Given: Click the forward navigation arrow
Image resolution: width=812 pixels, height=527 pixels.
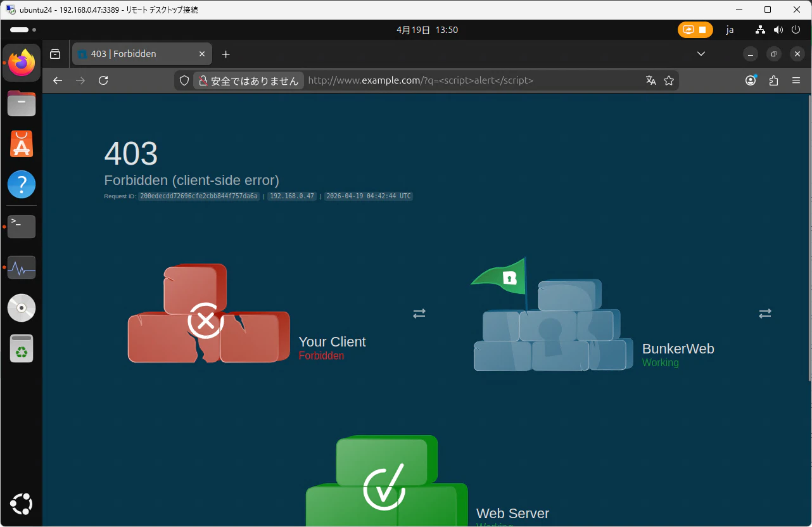Looking at the screenshot, I should tap(80, 80).
